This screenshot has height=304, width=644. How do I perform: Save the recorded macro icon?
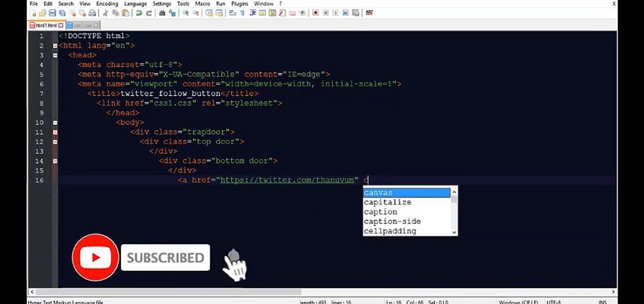click(355, 13)
